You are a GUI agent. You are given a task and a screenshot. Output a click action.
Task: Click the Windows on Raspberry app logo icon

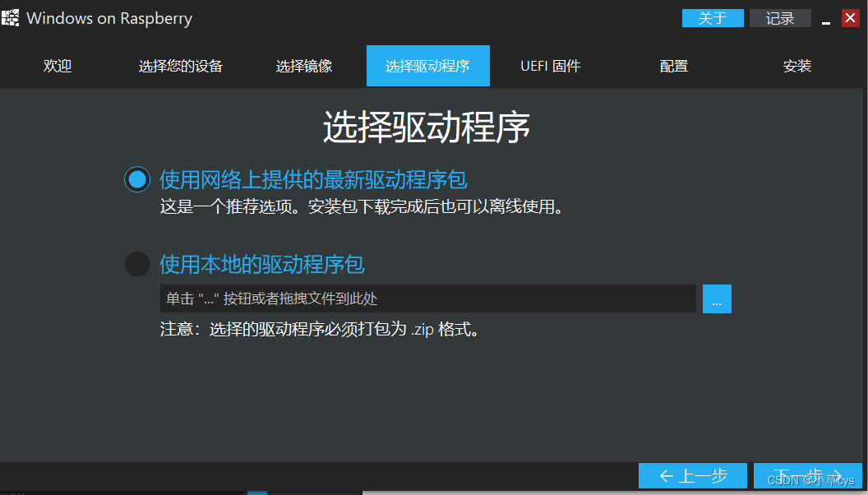[10, 18]
